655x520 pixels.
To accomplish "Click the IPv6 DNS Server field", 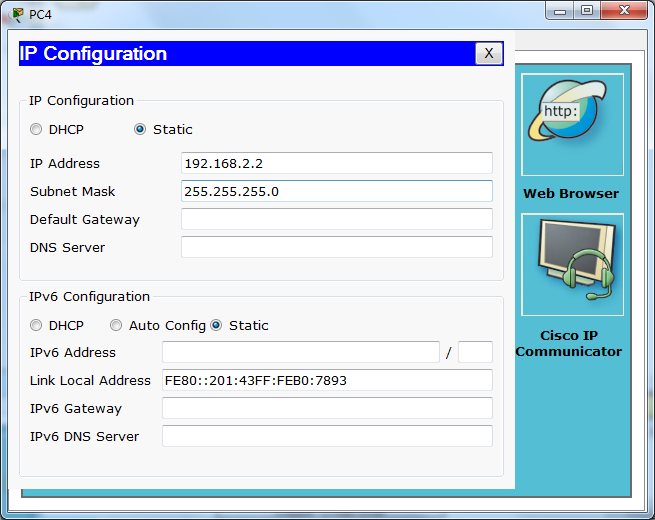I will 328,436.
